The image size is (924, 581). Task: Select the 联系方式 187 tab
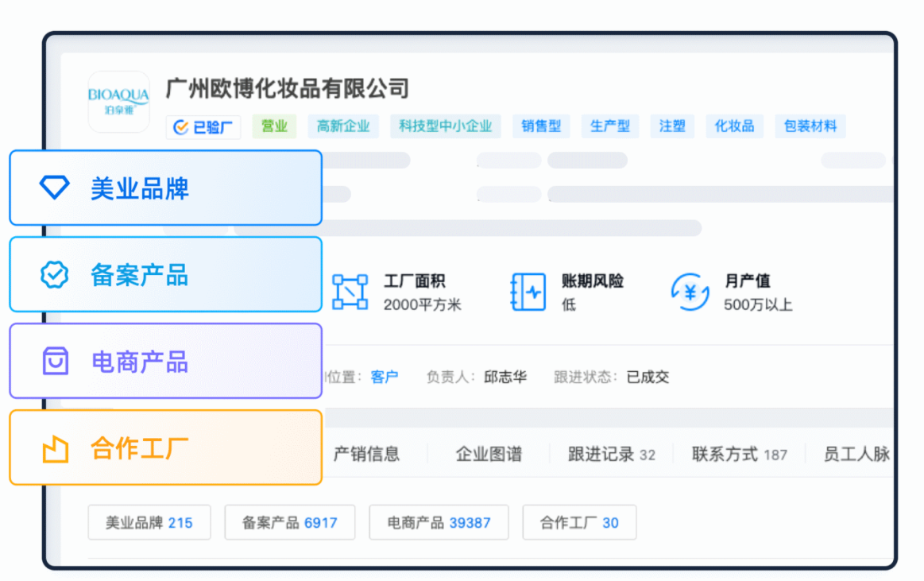[x=739, y=454]
